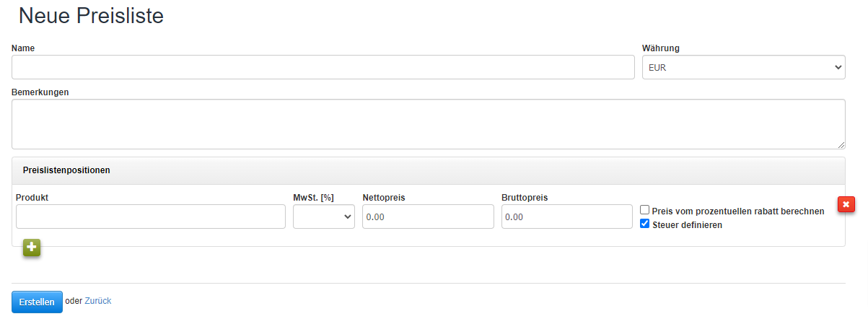Click the Name field label

point(23,48)
